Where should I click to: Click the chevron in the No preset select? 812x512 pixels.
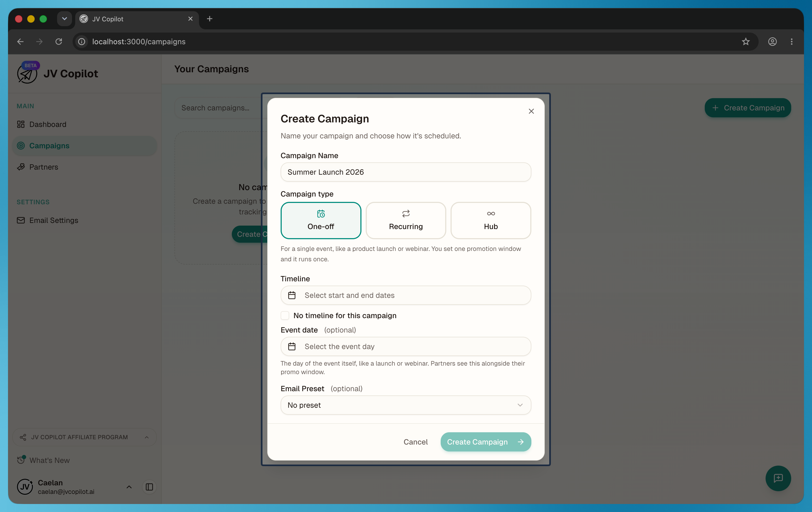click(520, 405)
